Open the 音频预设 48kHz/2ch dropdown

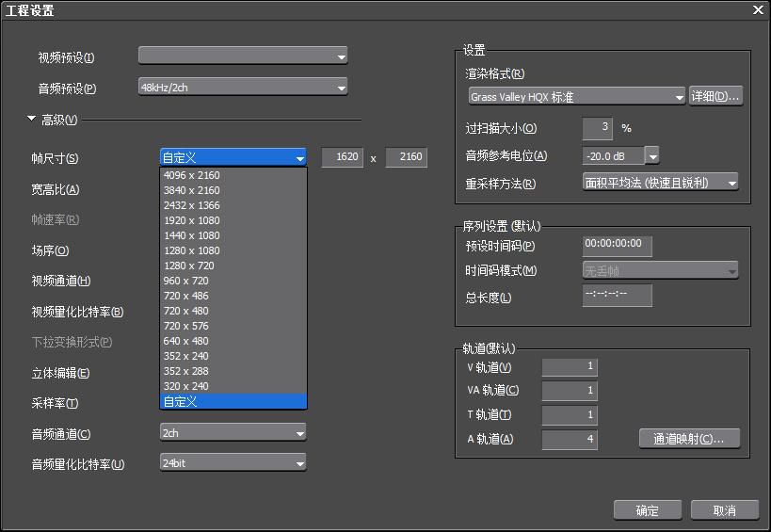pos(242,88)
